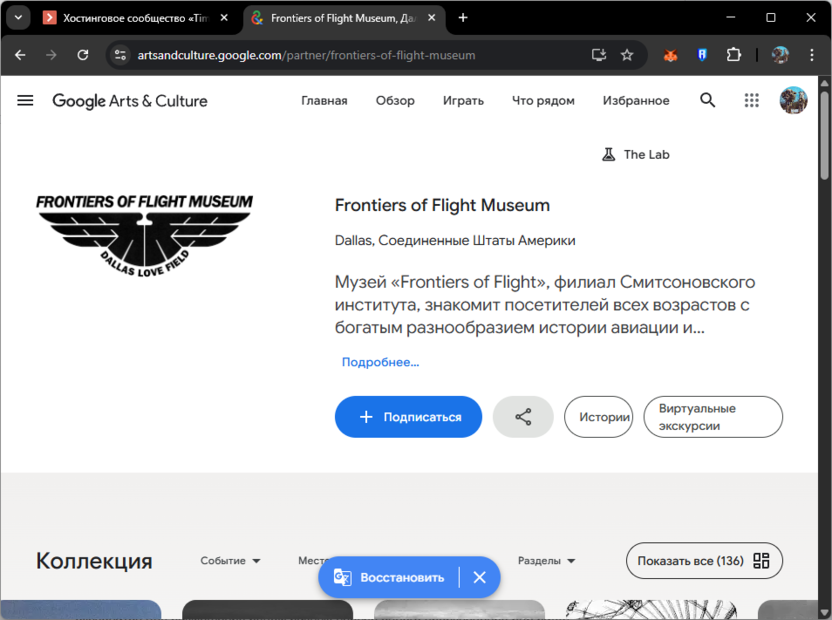
Task: Open the Google apps grid
Action: (x=751, y=100)
